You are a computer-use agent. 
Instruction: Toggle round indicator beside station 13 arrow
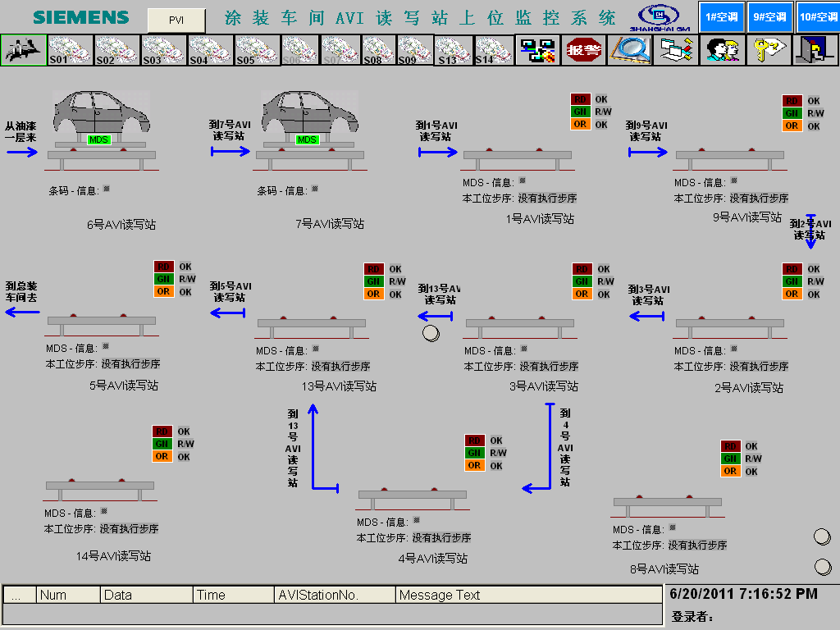click(x=431, y=333)
